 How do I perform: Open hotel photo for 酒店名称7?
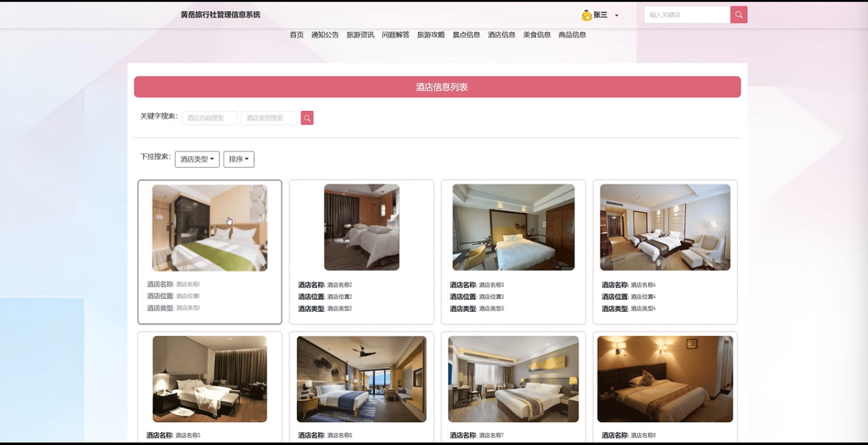(x=513, y=379)
